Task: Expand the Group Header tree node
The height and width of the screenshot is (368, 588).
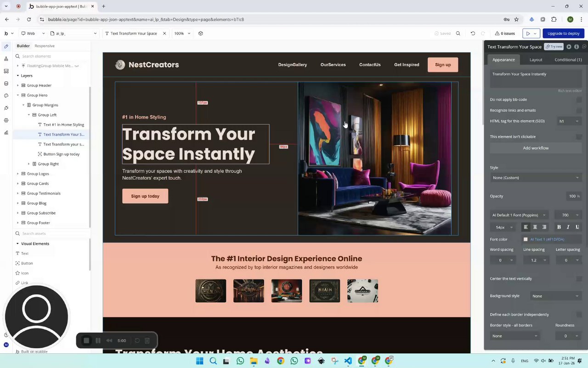Action: pyautogui.click(x=18, y=86)
